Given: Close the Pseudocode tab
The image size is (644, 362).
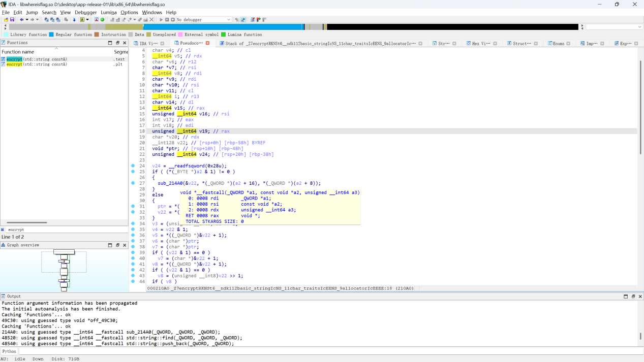Looking at the screenshot, I should pyautogui.click(x=207, y=43).
